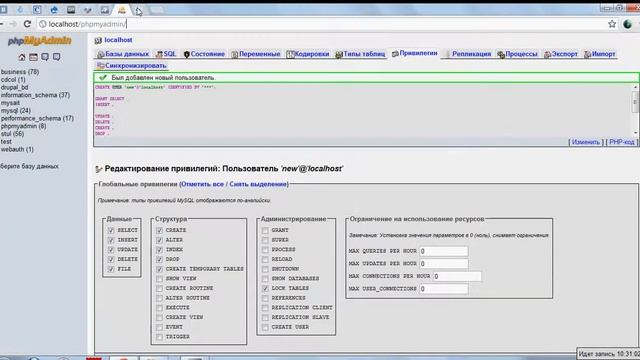640x360 pixels.
Task: Open the mysql database
Action: [16, 111]
